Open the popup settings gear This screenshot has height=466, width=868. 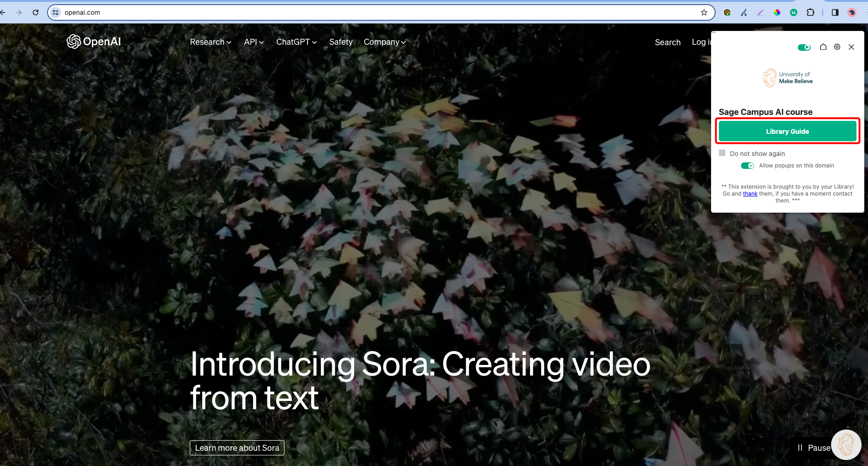tap(837, 47)
